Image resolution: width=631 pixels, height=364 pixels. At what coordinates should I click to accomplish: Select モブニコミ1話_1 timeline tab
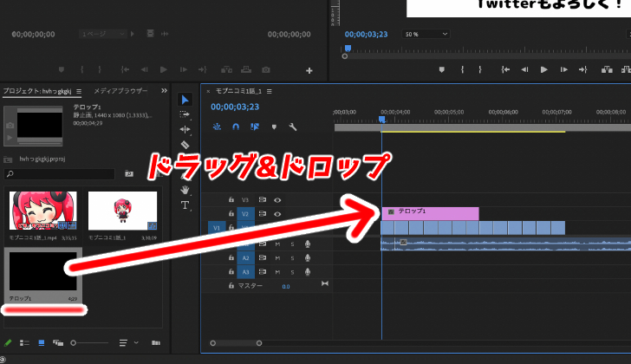(x=238, y=91)
